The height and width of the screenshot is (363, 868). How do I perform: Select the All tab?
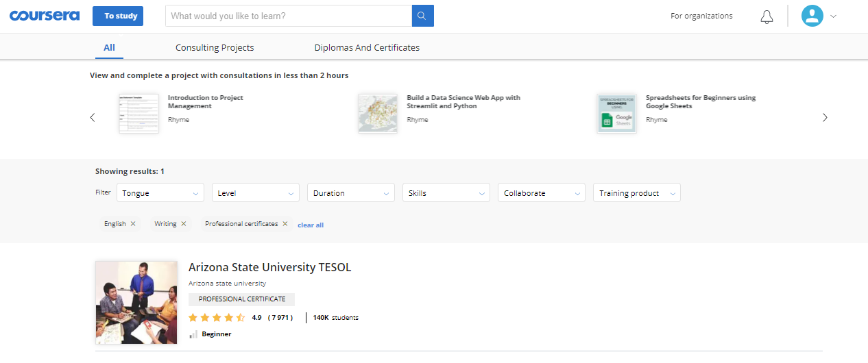[x=109, y=47]
